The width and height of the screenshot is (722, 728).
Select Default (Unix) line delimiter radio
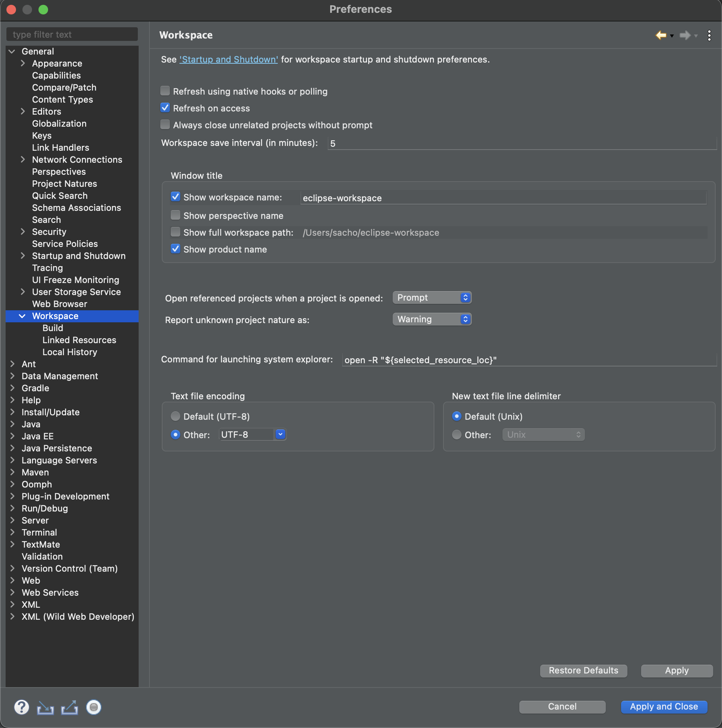click(x=457, y=417)
